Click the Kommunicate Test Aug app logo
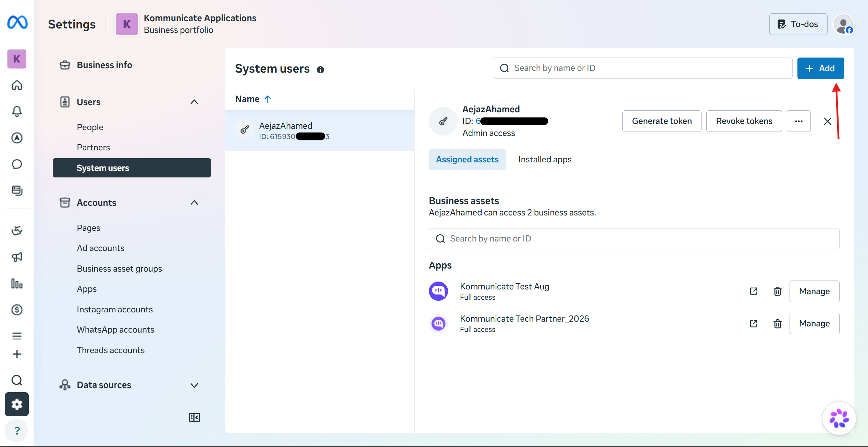Viewport: 868px width, 447px height. [x=438, y=291]
